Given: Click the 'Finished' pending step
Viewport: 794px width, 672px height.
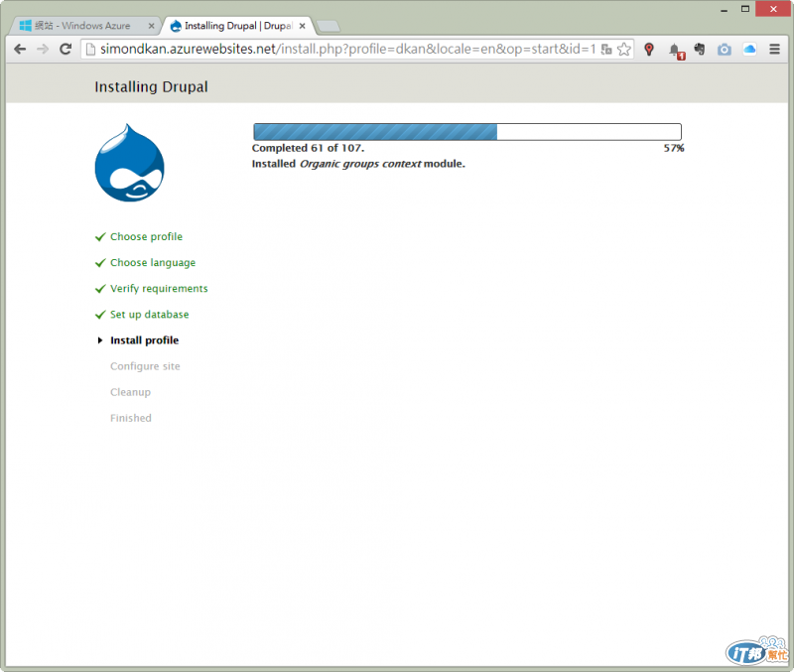Looking at the screenshot, I should [131, 418].
